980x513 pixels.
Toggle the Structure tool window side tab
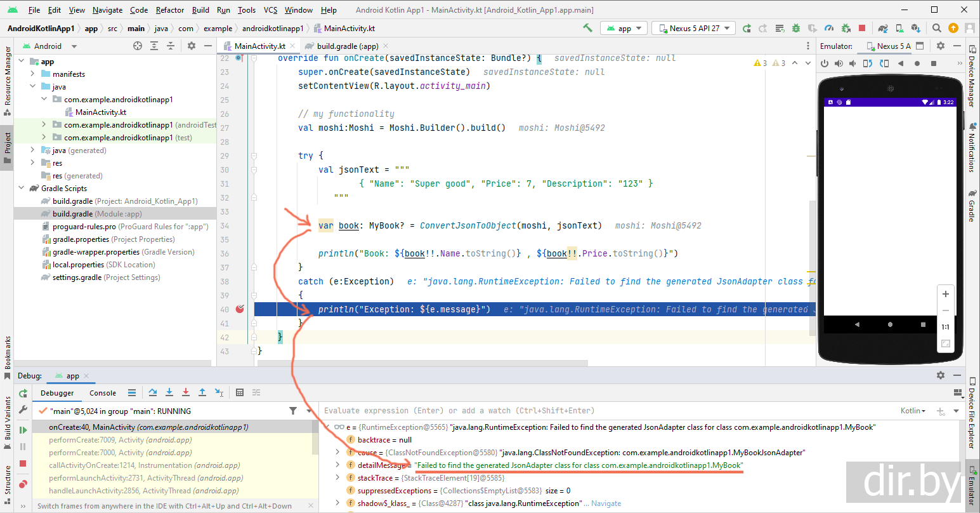8,479
